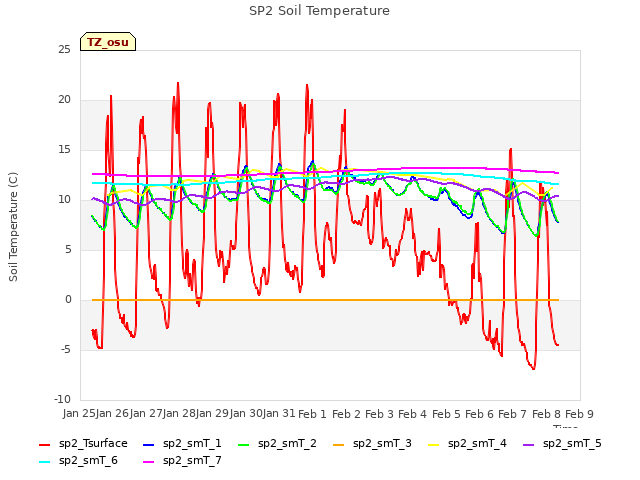Viewport: 640px width, 480px height.
Task: Click the Jan 28 x-axis date label
Action: point(179,414)
